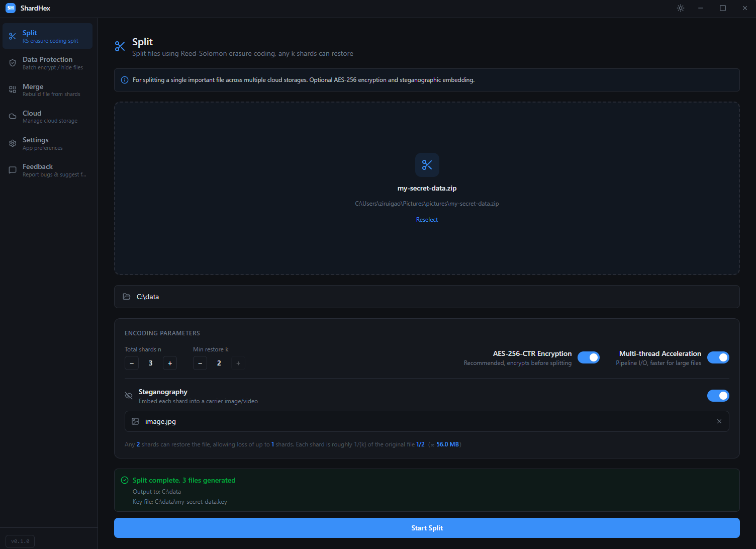Image resolution: width=756 pixels, height=549 pixels.
Task: Disable the AES-256-CTR Encryption toggle
Action: tap(589, 357)
